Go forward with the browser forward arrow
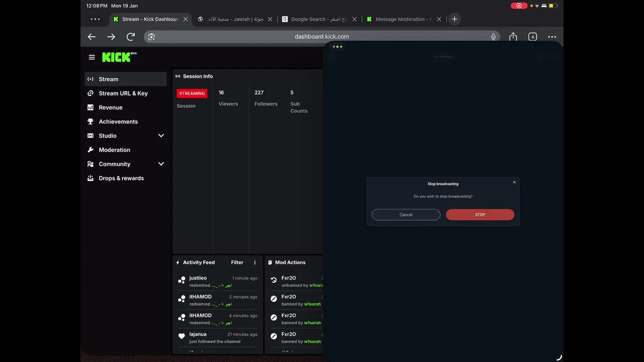The image size is (644, 362). (111, 37)
